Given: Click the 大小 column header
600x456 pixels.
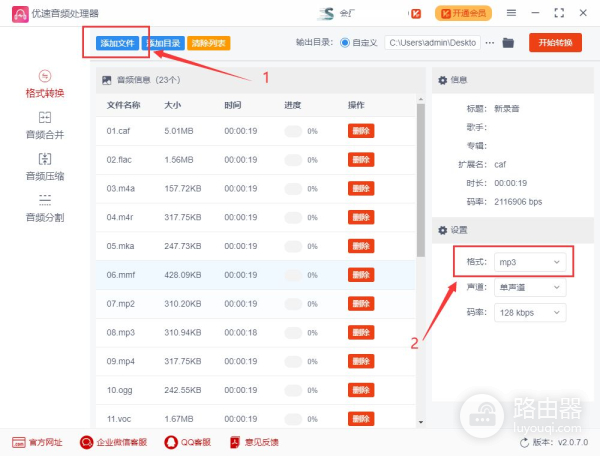Looking at the screenshot, I should pos(173,105).
